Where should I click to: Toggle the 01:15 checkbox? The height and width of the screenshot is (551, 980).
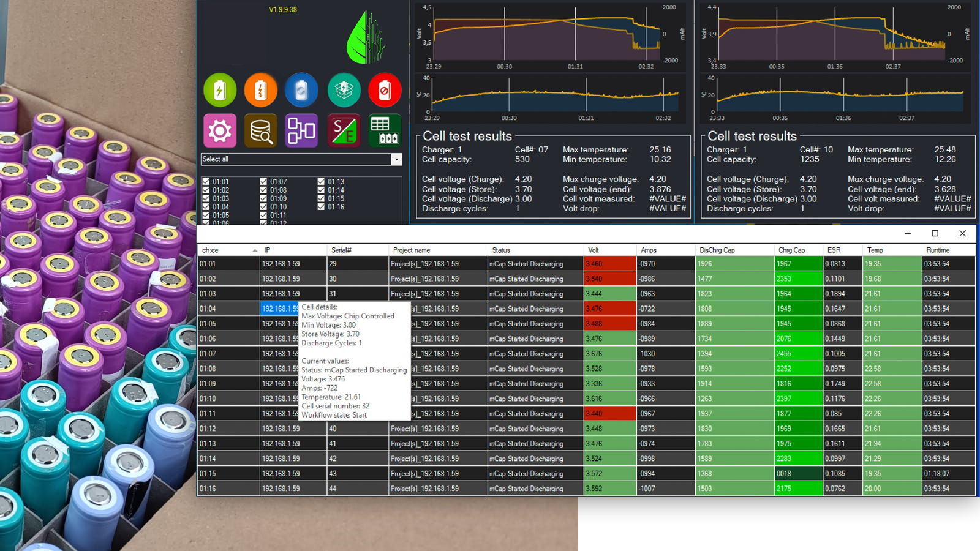(321, 198)
